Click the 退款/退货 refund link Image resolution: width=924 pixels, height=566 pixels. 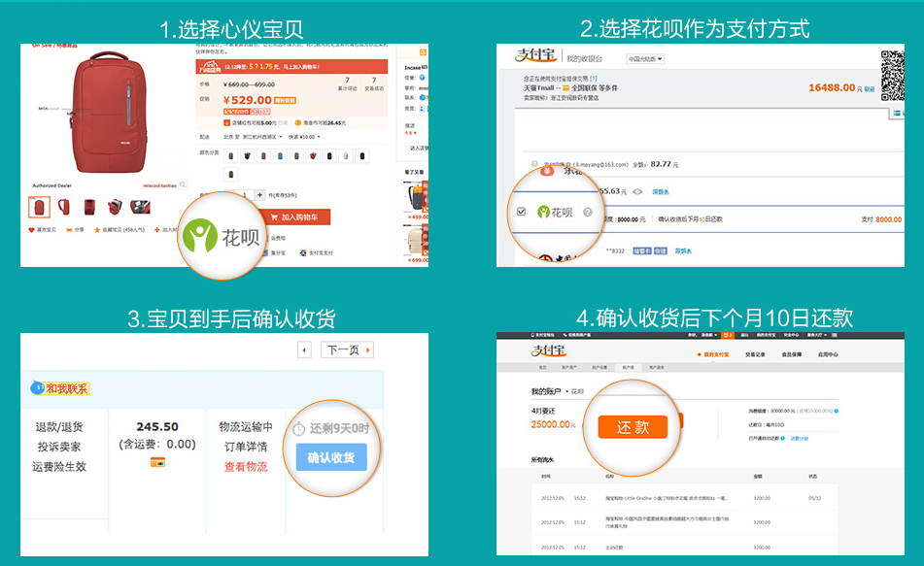tap(59, 427)
